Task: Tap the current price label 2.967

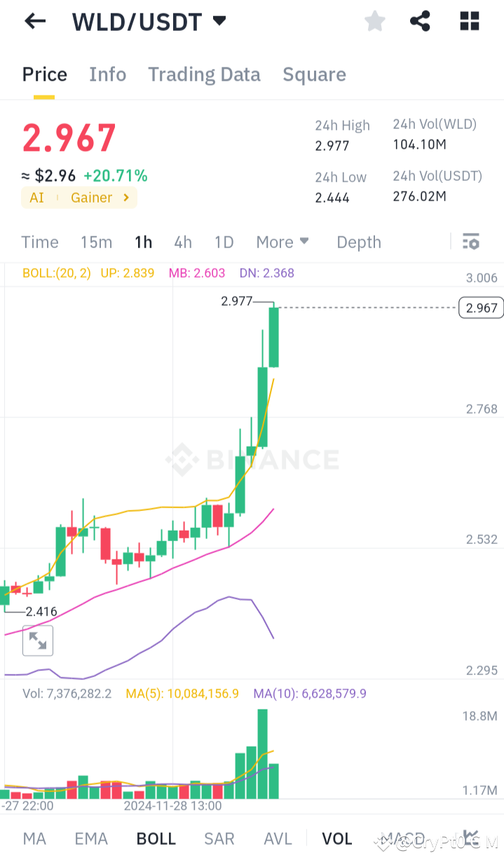Action: (480, 307)
